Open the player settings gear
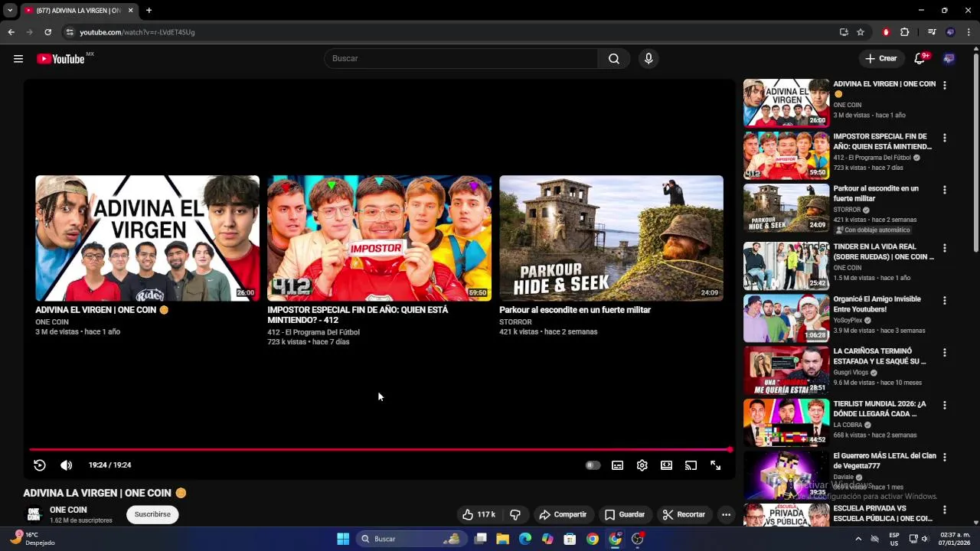980x551 pixels. 642,465
